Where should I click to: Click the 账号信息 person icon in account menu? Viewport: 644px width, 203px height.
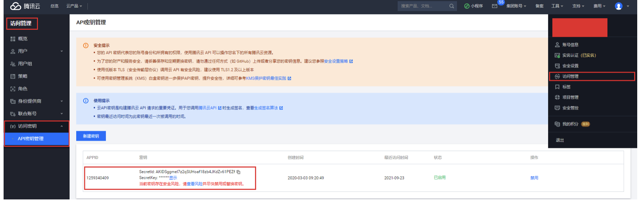[557, 45]
